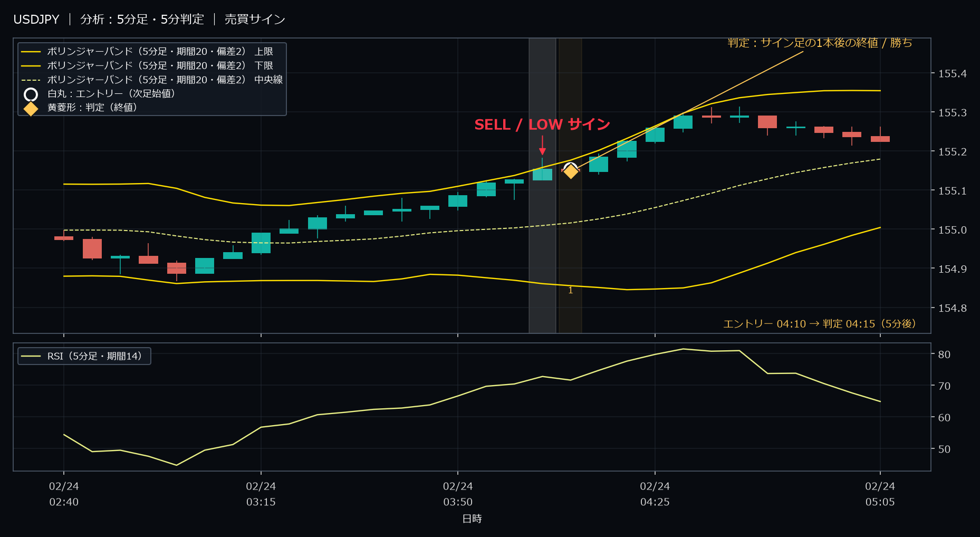
Task: Click the yellow diamond icon in legend
Action: pyautogui.click(x=31, y=108)
